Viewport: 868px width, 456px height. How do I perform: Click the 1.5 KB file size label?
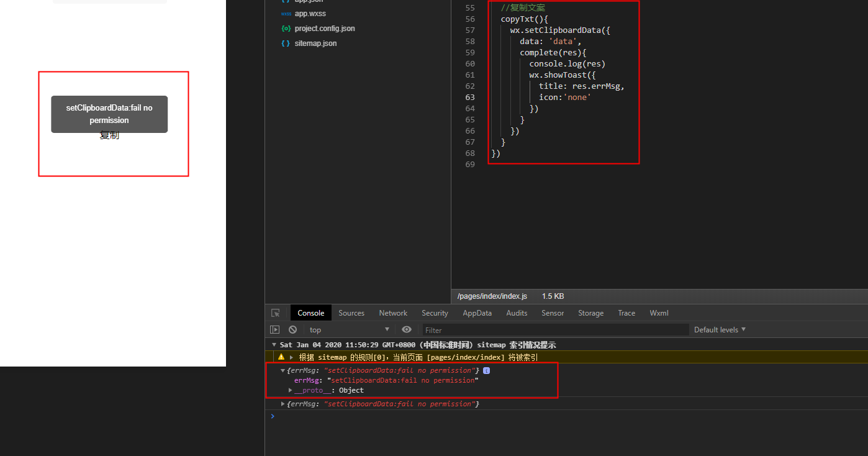coord(553,296)
